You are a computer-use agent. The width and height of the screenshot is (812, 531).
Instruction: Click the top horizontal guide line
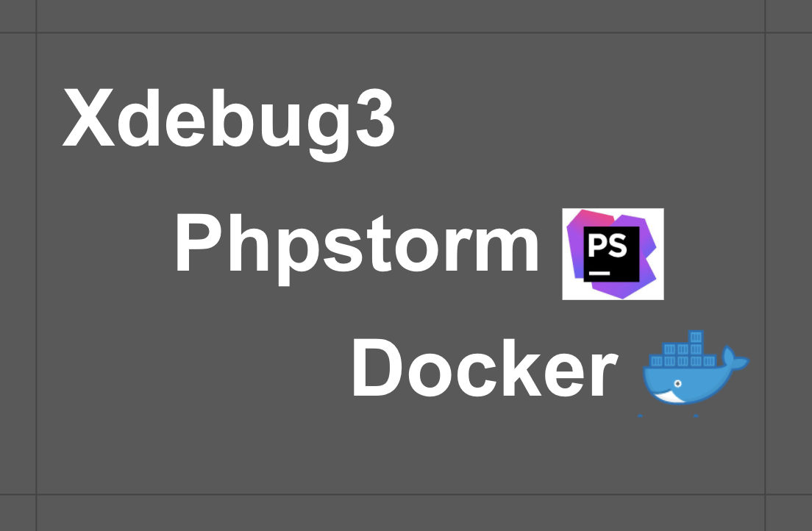tap(406, 32)
